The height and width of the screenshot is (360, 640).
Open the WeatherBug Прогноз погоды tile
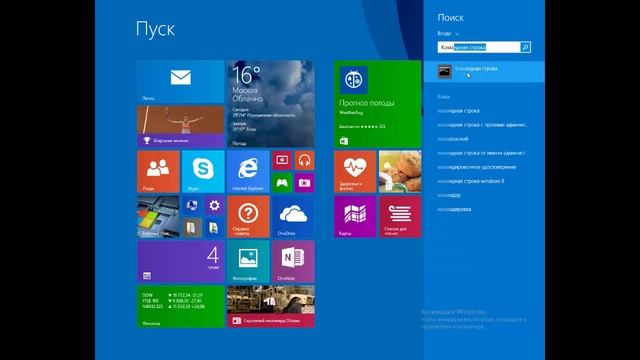click(x=378, y=104)
